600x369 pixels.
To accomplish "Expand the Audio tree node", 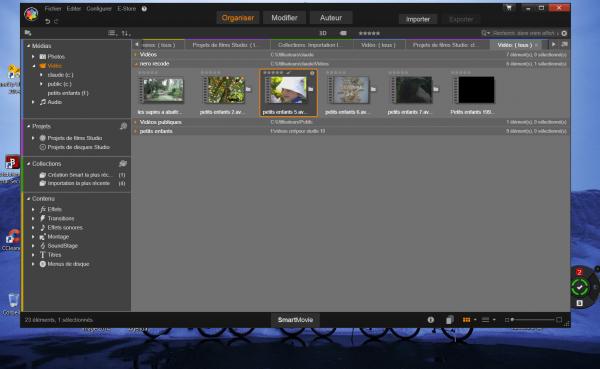I will point(33,102).
